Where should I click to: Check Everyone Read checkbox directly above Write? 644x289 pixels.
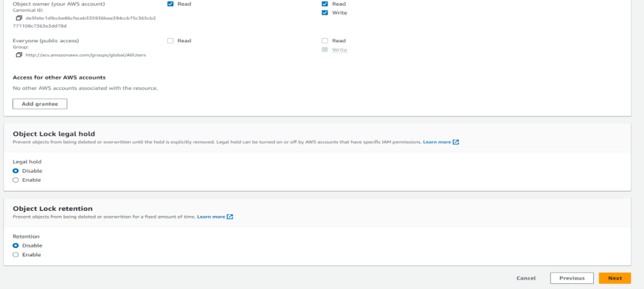325,41
